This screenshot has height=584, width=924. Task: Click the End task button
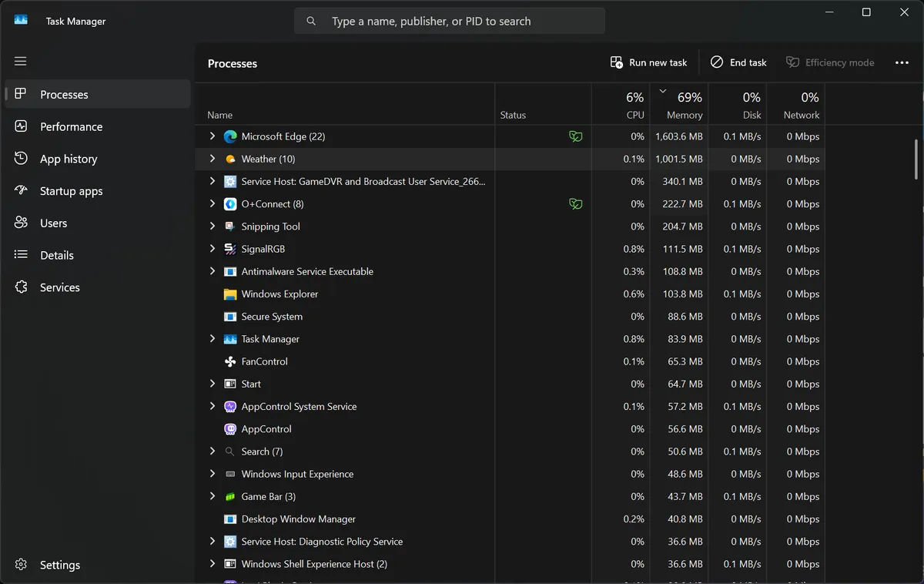(738, 62)
